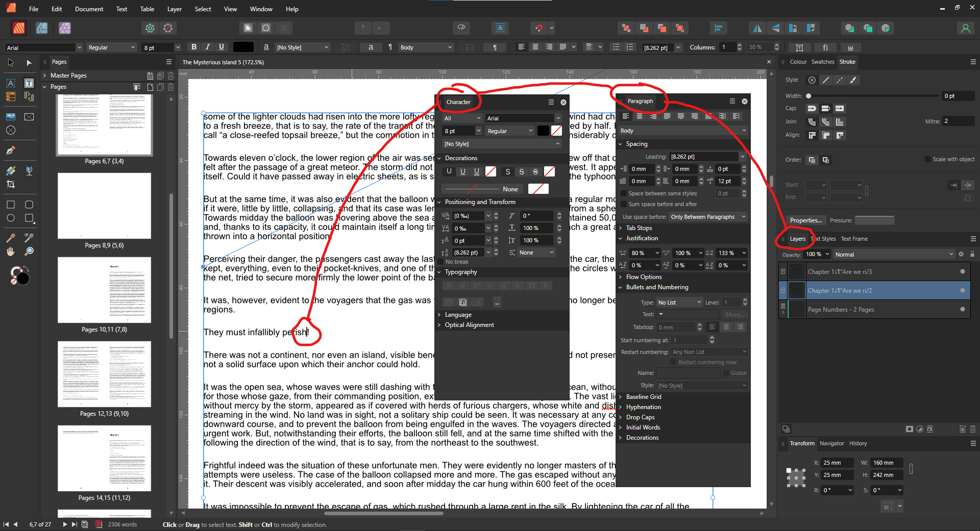
Task: Toggle visibility of Page Numbers layer
Action: point(963,309)
